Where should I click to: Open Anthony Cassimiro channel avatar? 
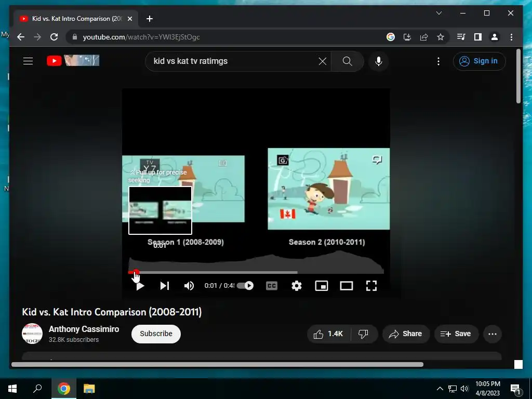click(x=32, y=334)
